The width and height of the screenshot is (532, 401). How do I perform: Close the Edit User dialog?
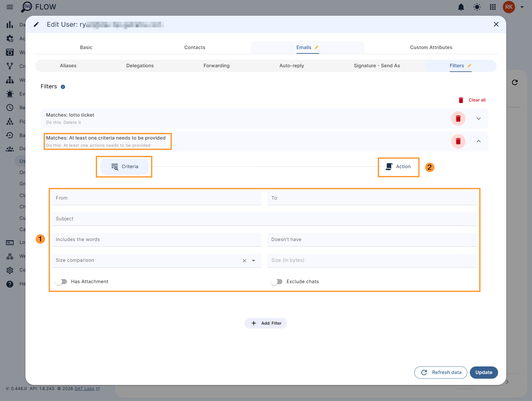point(496,24)
